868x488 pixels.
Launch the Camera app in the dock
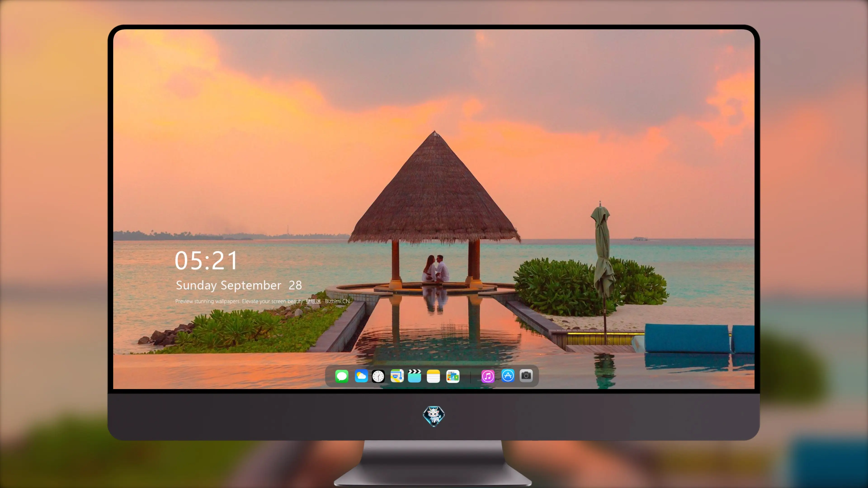pyautogui.click(x=526, y=376)
